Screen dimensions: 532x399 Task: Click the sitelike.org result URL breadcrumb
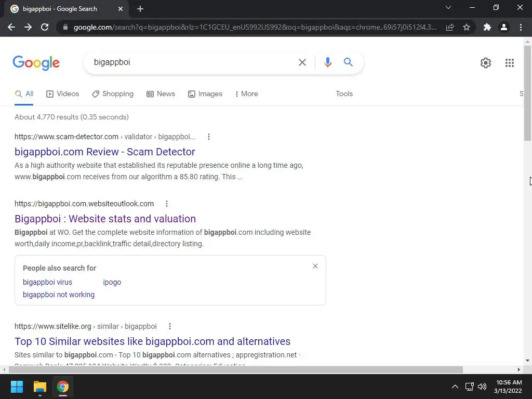pyautogui.click(x=86, y=326)
